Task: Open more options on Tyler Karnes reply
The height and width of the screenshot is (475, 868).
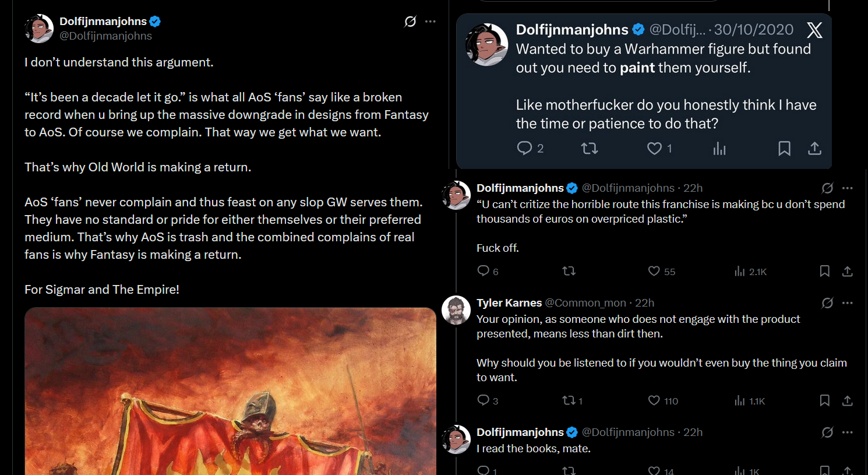Action: (x=848, y=303)
